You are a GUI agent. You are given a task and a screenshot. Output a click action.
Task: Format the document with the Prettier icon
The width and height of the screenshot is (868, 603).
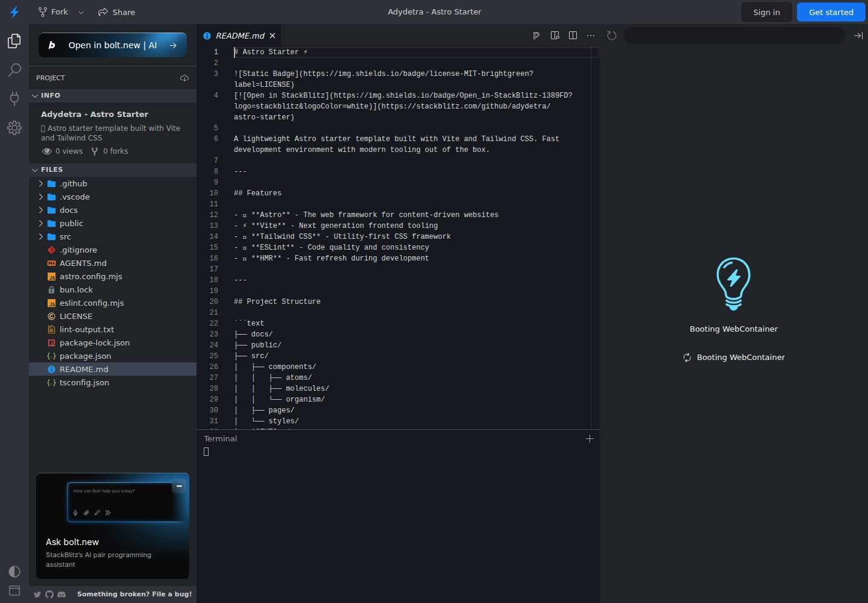(x=536, y=36)
